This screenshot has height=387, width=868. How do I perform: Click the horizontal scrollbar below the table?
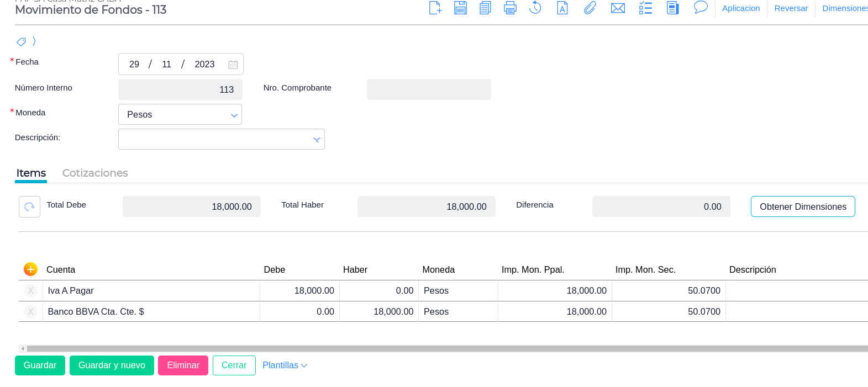click(442, 348)
